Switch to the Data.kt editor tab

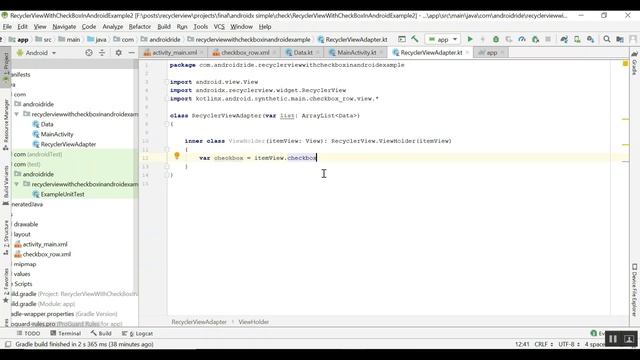(x=302, y=53)
